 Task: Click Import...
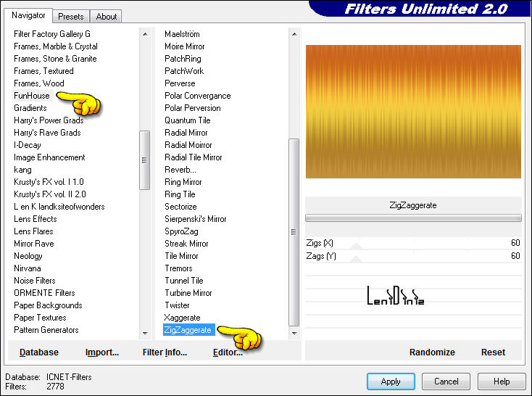pos(102,352)
